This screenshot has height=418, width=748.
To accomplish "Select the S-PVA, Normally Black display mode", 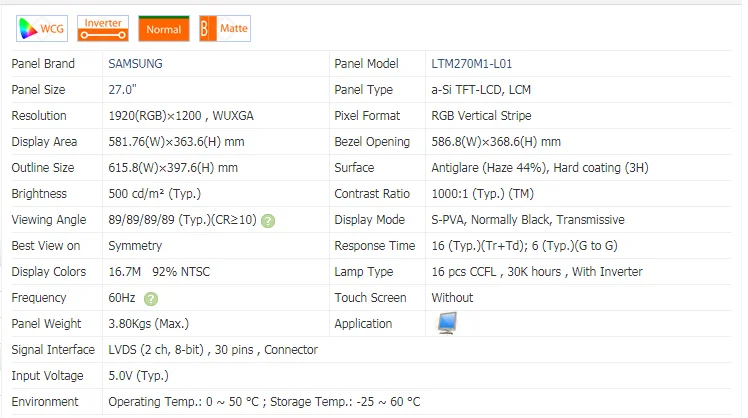I will click(x=528, y=219).
